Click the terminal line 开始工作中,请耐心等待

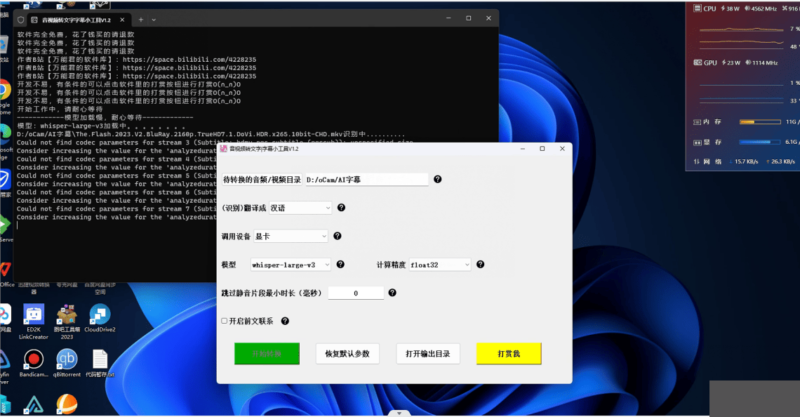60,109
